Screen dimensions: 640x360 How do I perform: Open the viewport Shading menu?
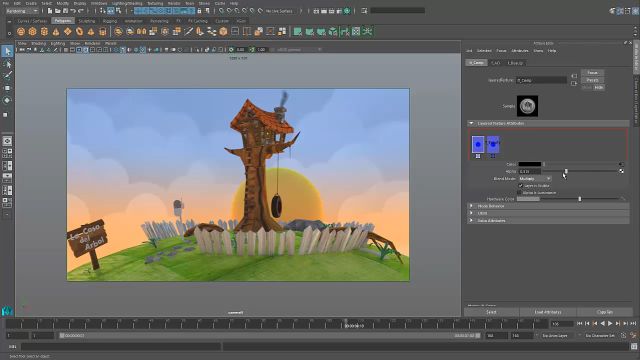point(39,43)
